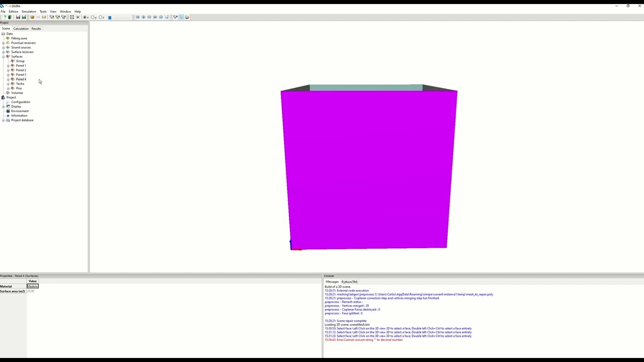The image size is (644, 362).
Task: Click the Data root node
Action: pyautogui.click(x=10, y=34)
